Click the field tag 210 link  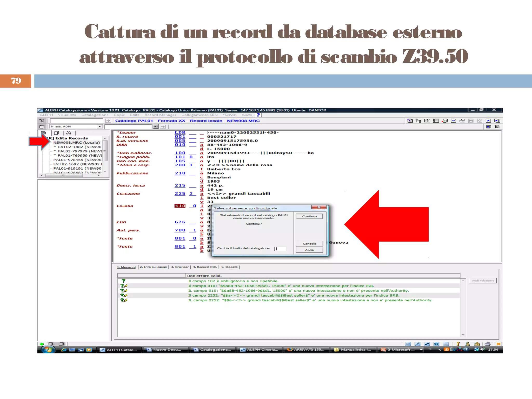(180, 173)
